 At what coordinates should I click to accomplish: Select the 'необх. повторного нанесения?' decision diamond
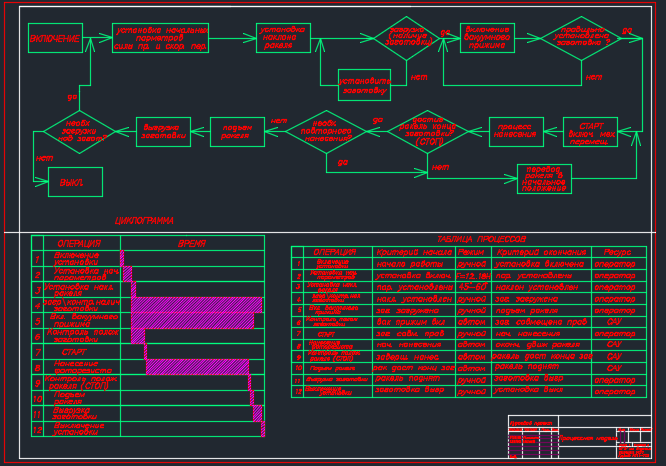(x=326, y=132)
